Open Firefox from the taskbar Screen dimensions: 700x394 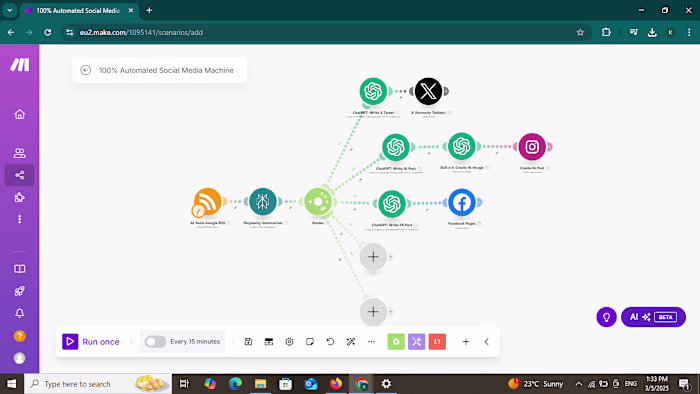[336, 384]
